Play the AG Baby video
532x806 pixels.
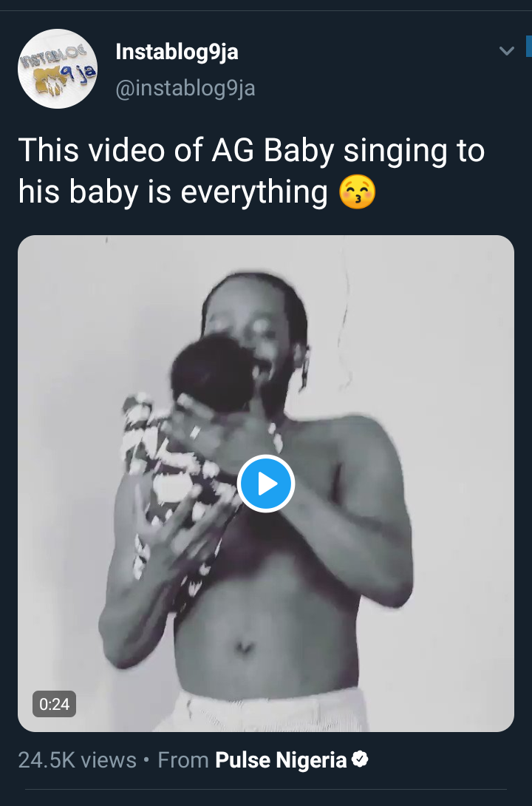[266, 484]
